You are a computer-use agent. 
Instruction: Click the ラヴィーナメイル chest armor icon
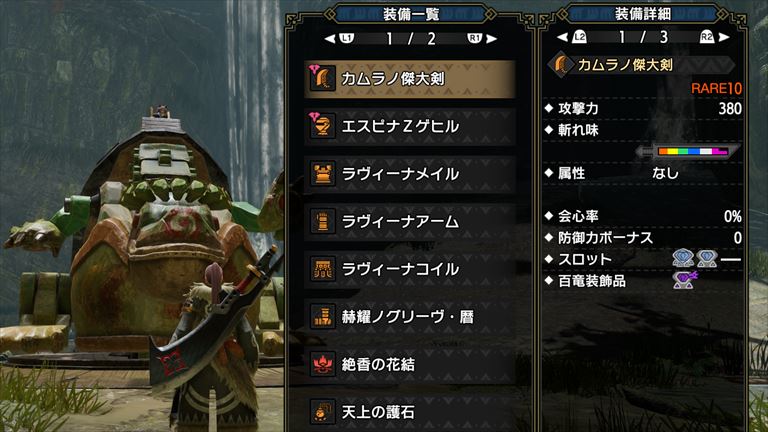(323, 174)
